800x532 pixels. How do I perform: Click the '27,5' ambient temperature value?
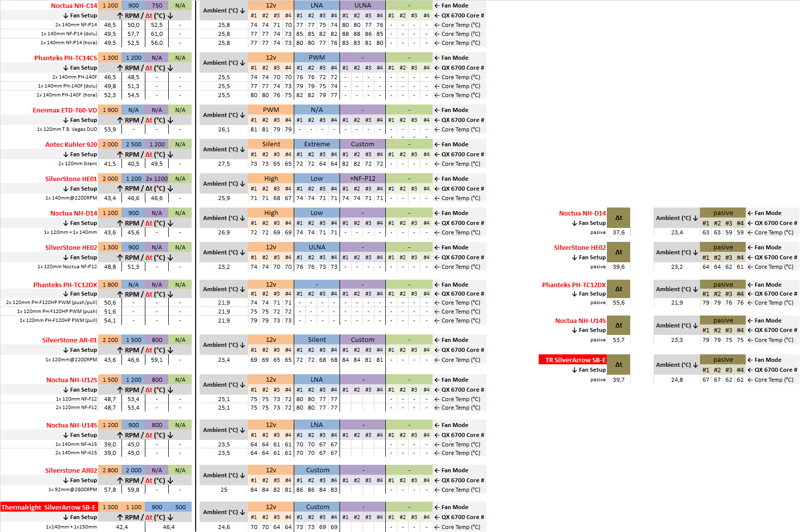pyautogui.click(x=224, y=164)
